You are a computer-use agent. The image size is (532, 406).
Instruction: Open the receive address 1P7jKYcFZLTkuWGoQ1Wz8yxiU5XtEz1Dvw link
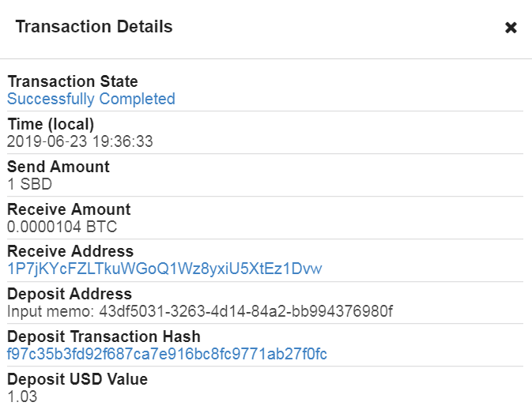tap(164, 269)
